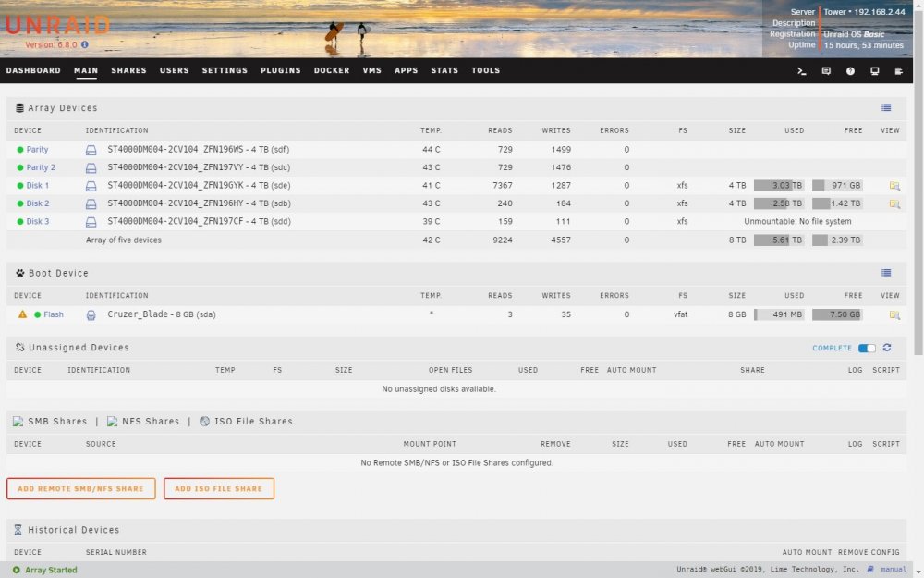
Task: Open the Disk 2 device link
Action: coord(38,203)
